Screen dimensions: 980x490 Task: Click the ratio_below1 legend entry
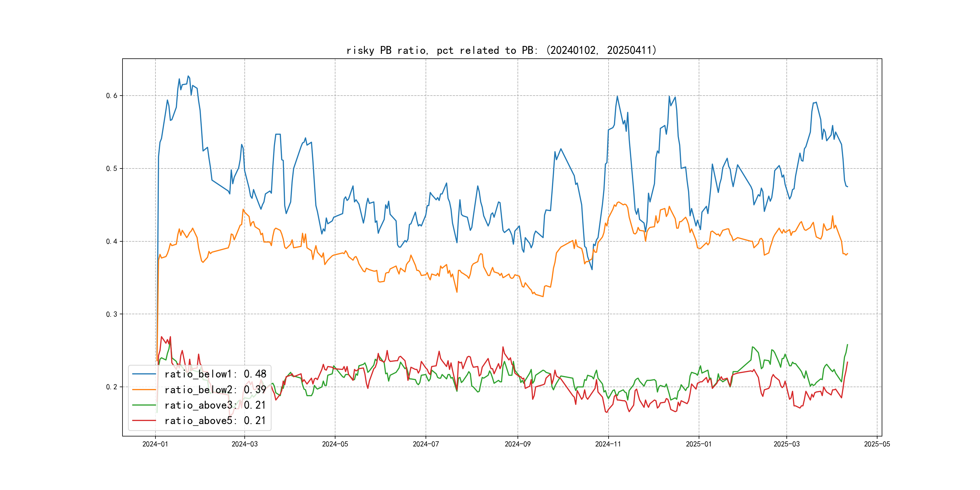tap(215, 374)
